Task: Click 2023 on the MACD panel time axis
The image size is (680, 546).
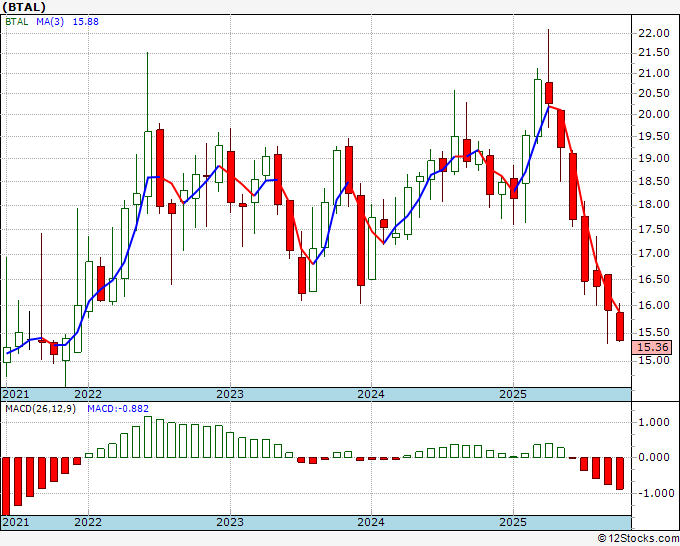Action: click(230, 522)
